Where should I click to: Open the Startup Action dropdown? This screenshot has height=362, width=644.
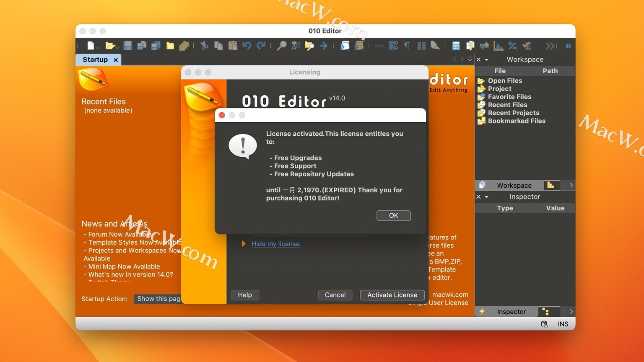[x=158, y=299]
